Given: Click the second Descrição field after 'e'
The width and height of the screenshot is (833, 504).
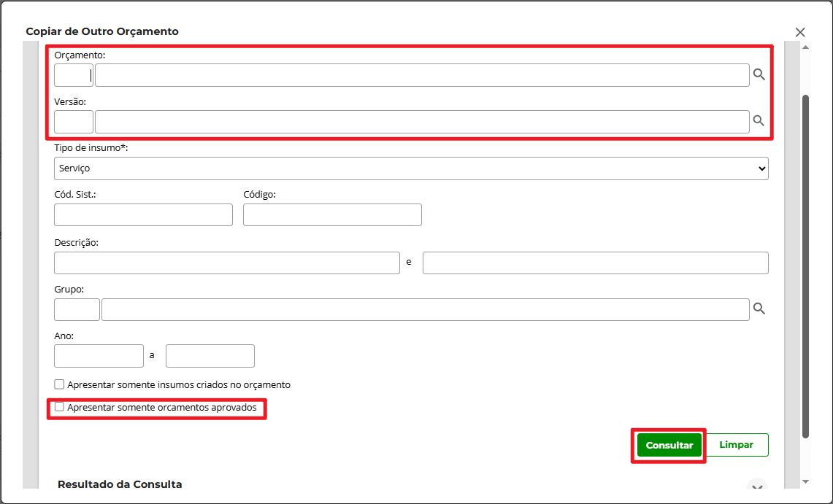Looking at the screenshot, I should pyautogui.click(x=595, y=263).
